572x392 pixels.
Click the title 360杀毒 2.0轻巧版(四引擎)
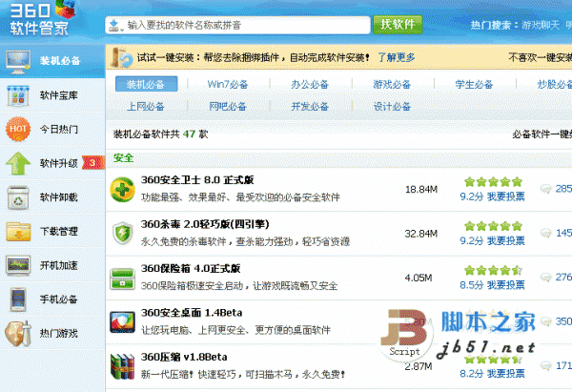click(205, 224)
